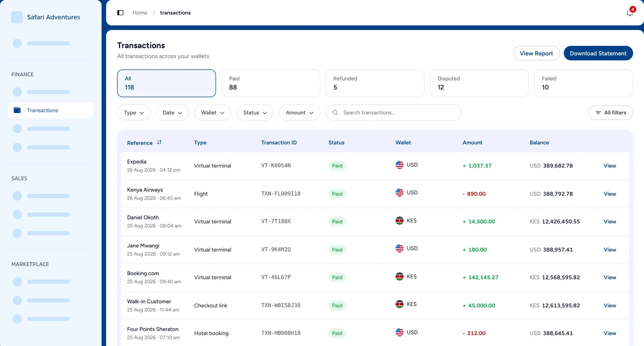Image resolution: width=644 pixels, height=346 pixels.
Task: Click the Amount column header
Action: click(x=472, y=143)
